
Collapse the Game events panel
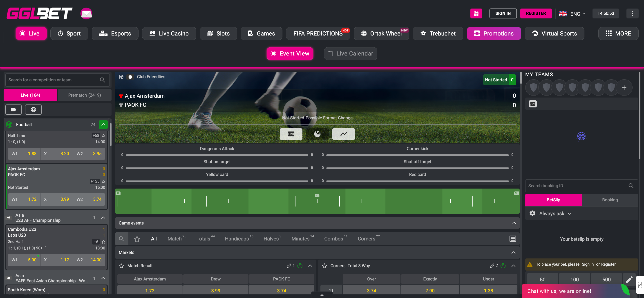(x=514, y=223)
